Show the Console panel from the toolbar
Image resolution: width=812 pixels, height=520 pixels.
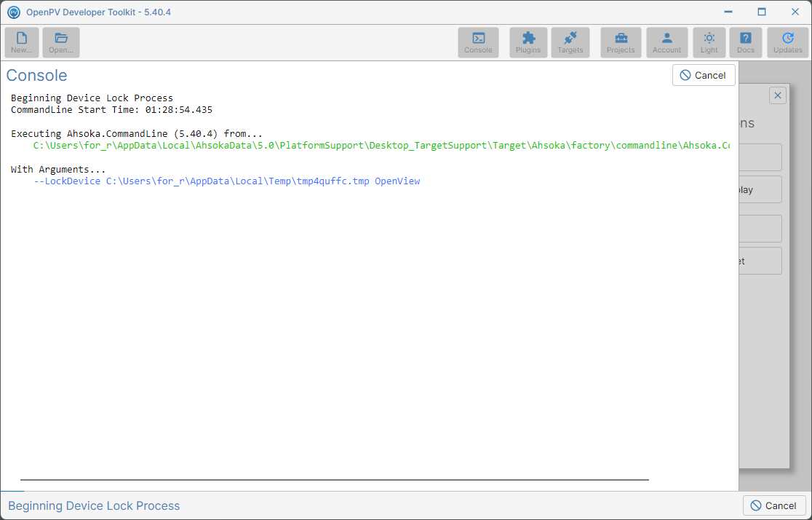(478, 42)
